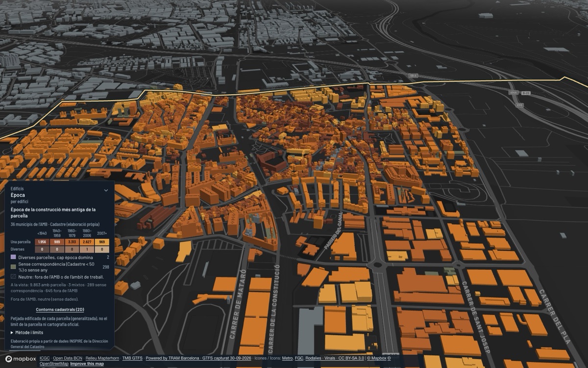Collapse the Època legend panel chevron

pyautogui.click(x=106, y=190)
